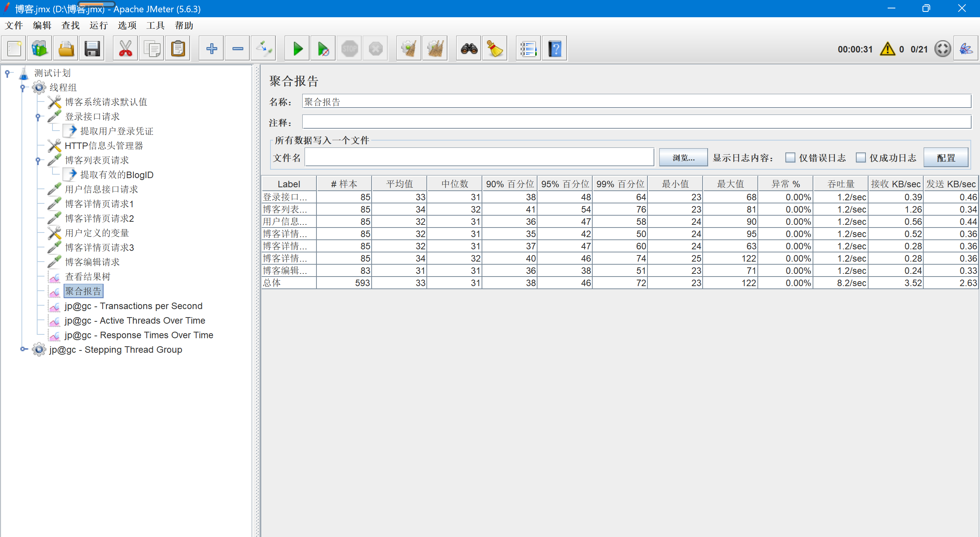Open the Function Helper list icon
980x537 pixels.
528,49
